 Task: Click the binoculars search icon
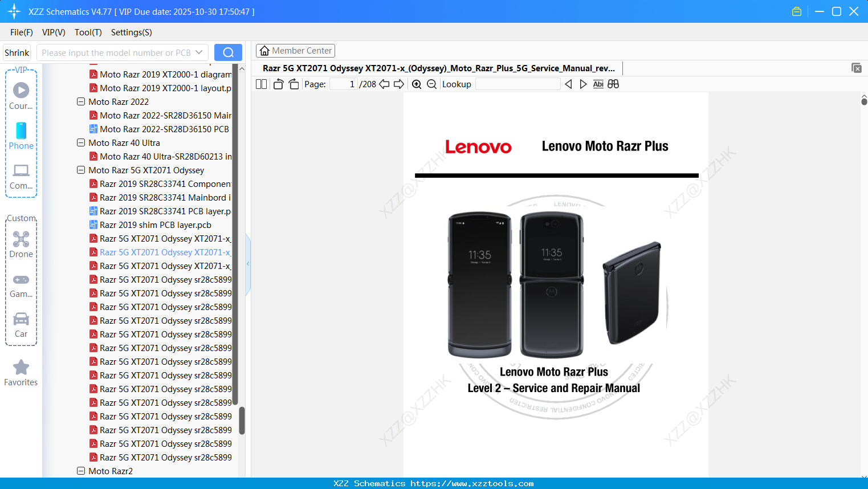click(613, 84)
